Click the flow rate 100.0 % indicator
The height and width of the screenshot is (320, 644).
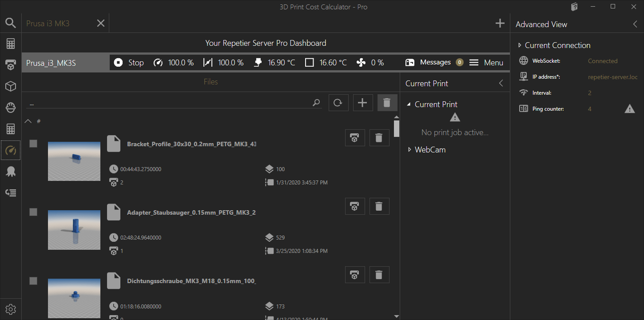point(223,63)
